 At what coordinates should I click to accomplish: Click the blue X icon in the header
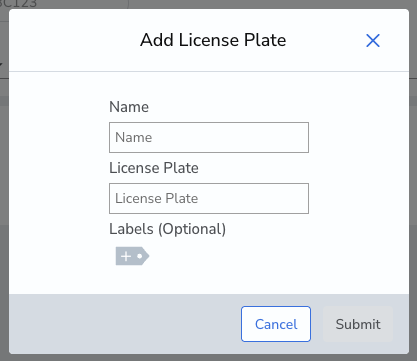click(373, 41)
